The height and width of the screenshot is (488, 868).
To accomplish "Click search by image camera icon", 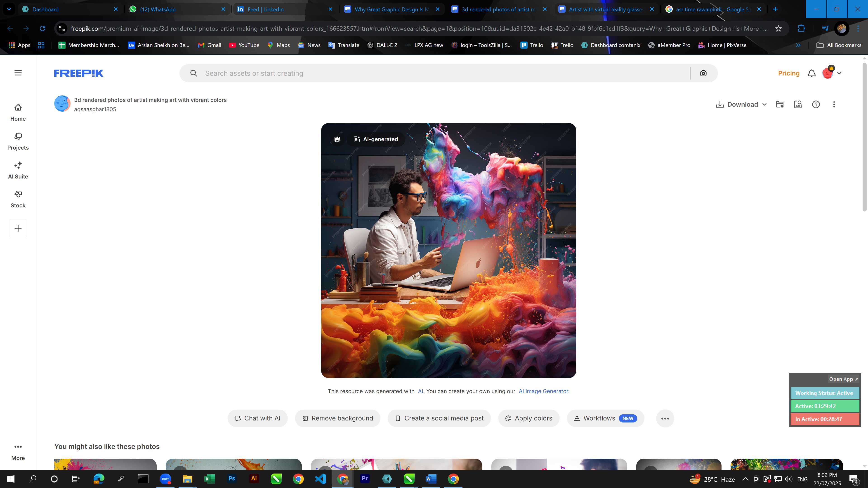I will [703, 73].
